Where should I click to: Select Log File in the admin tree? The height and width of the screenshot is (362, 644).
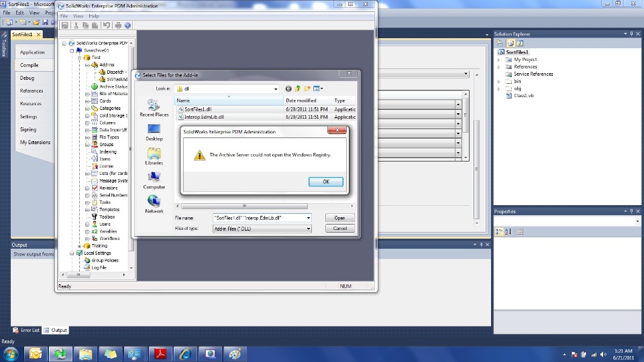[99, 267]
